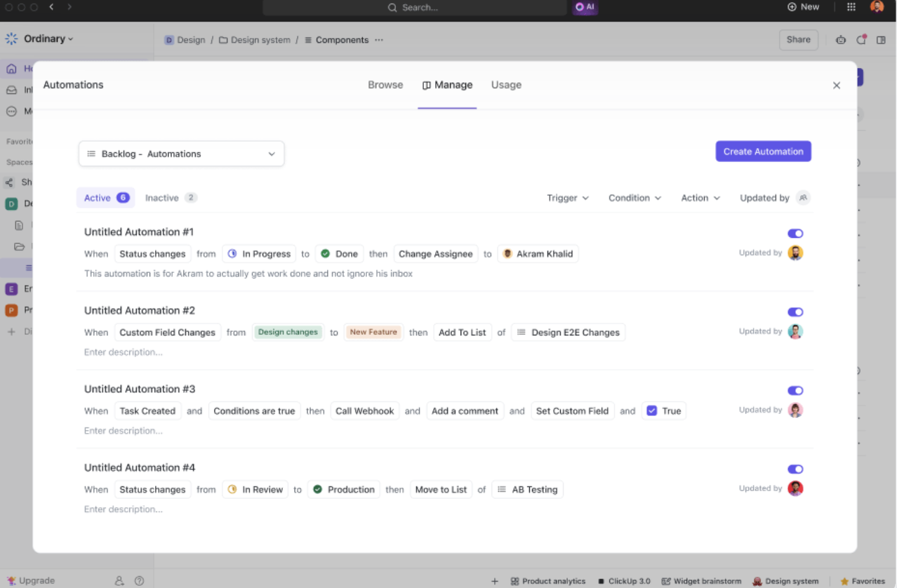Click the invite people icon at bottom left

click(x=119, y=581)
